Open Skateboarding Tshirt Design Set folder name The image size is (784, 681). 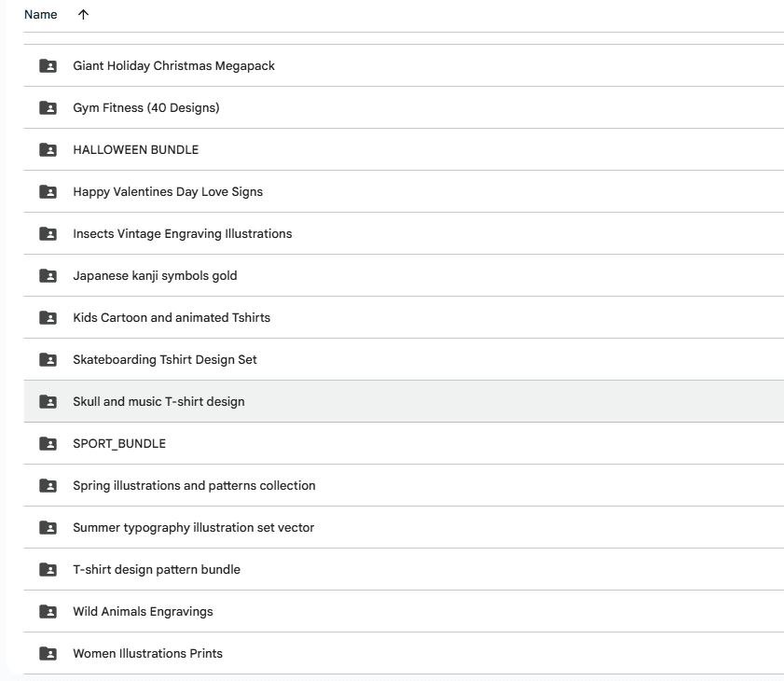(165, 360)
